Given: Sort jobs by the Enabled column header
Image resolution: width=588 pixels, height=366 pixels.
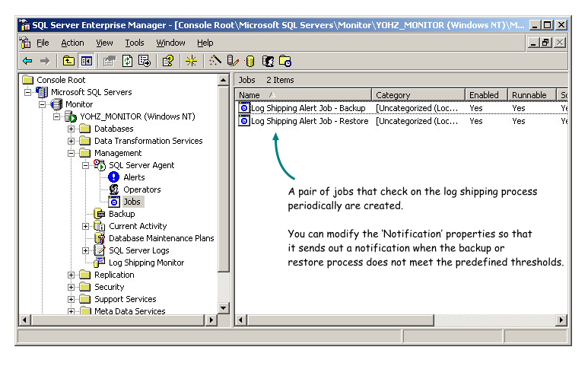Looking at the screenshot, I should pyautogui.click(x=486, y=95).
